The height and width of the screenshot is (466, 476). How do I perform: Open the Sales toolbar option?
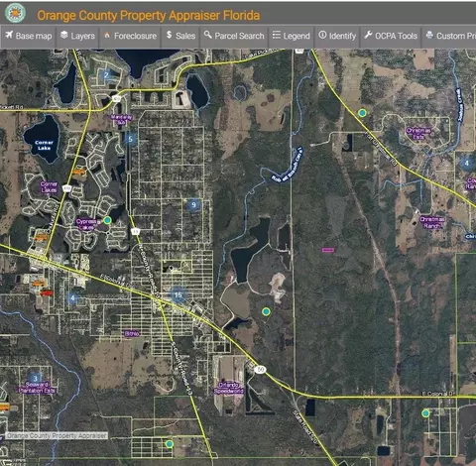click(x=180, y=36)
